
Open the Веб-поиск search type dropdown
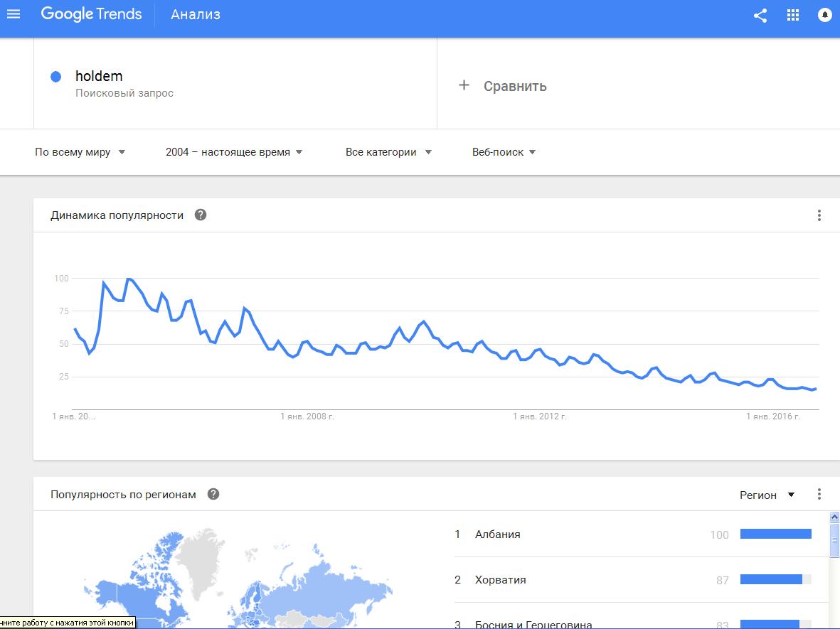coord(504,152)
